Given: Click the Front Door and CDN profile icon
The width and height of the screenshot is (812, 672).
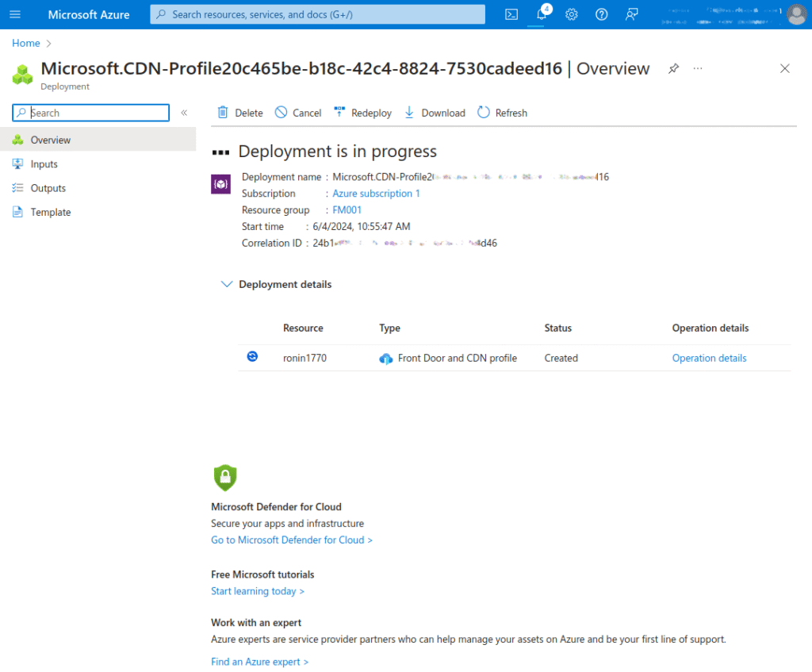Looking at the screenshot, I should click(386, 359).
